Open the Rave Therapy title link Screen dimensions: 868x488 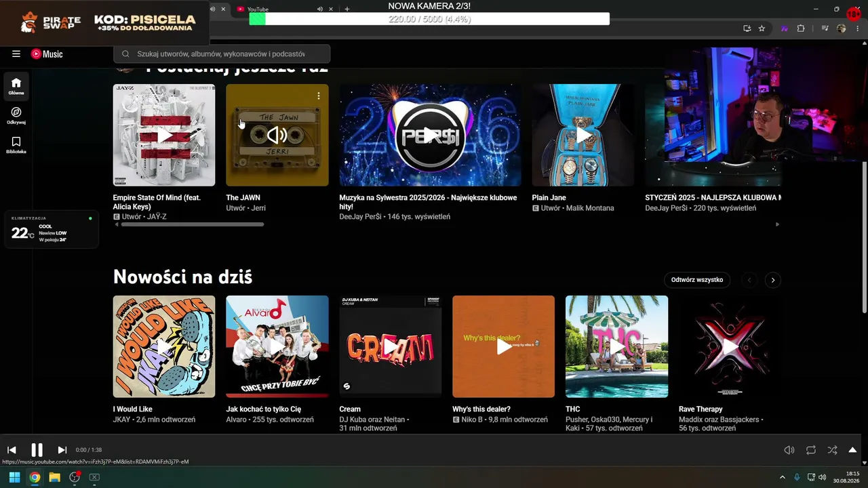pyautogui.click(x=701, y=409)
